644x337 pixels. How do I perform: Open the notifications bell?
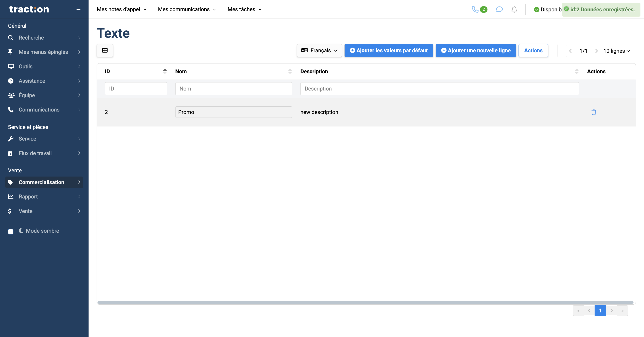coord(514,9)
